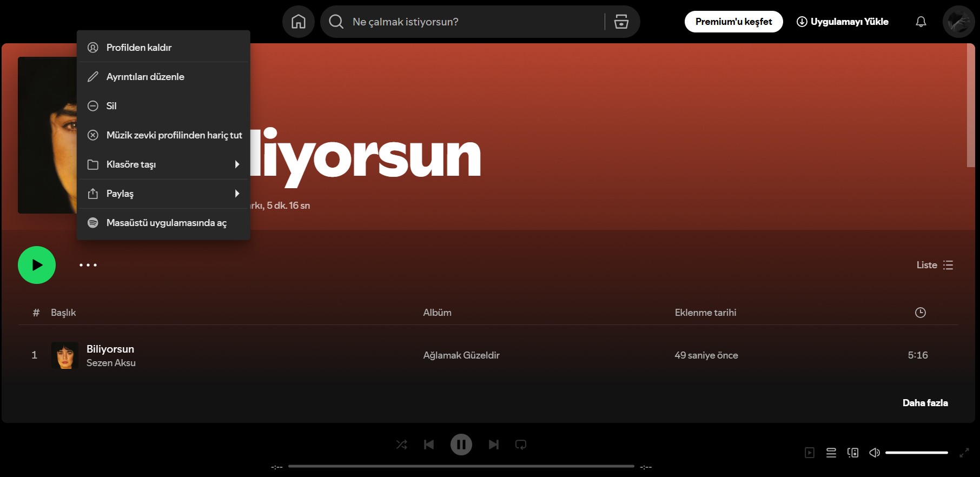Screen dimensions: 980x477
Task: Open the Browse icon in search bar
Action: (621, 22)
